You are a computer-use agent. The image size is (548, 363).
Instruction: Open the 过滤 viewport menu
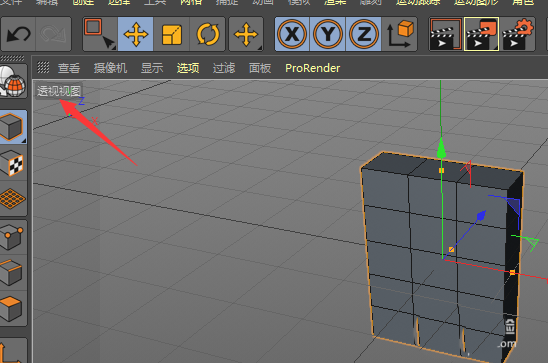(224, 68)
